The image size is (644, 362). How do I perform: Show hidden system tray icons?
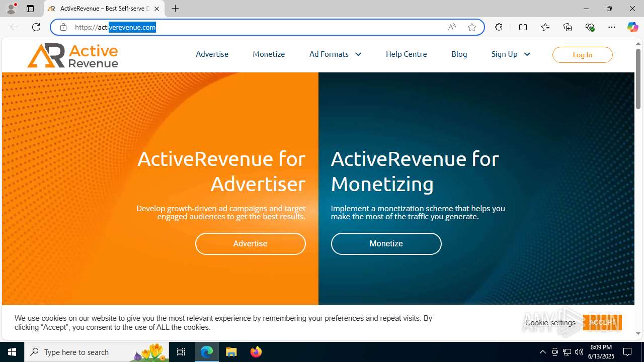542,352
